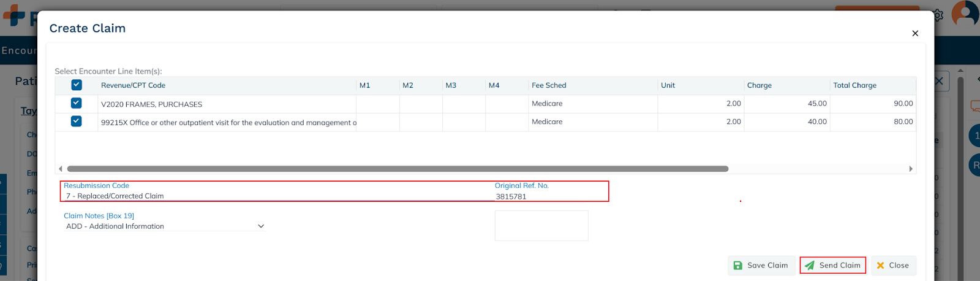Click the empty claim notes text box
Viewport: 980px width, 281px height.
click(541, 226)
